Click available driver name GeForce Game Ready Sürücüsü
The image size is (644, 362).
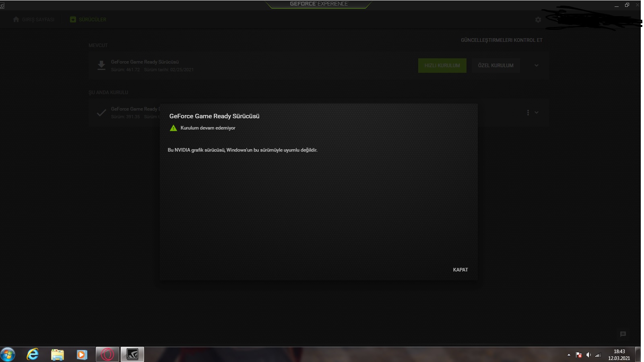(145, 62)
